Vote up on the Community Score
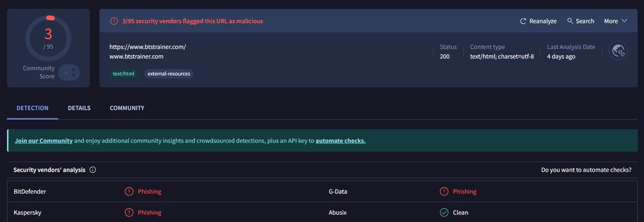 (74, 70)
